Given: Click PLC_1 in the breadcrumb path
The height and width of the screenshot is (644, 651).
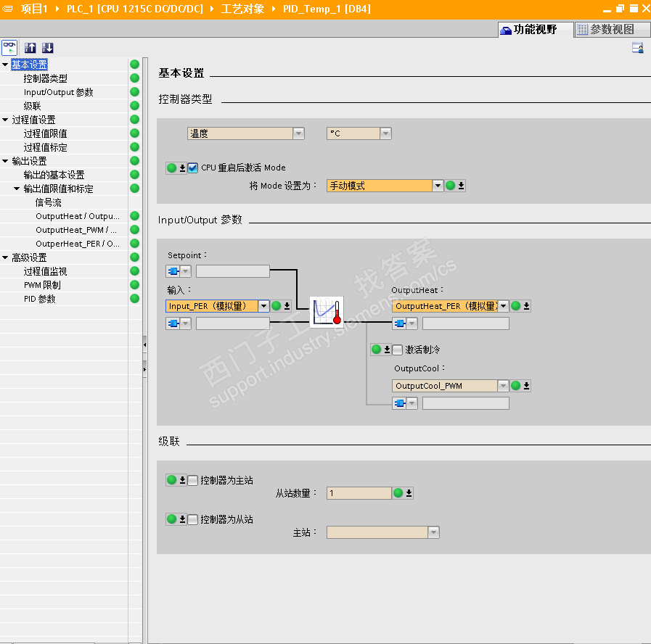Looking at the screenshot, I should [135, 9].
